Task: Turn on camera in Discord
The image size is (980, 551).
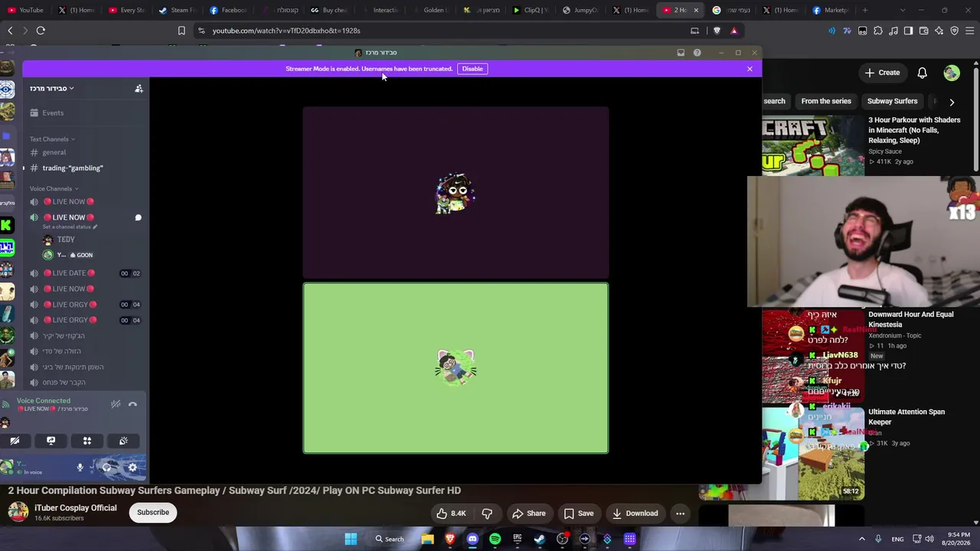Action: [15, 441]
